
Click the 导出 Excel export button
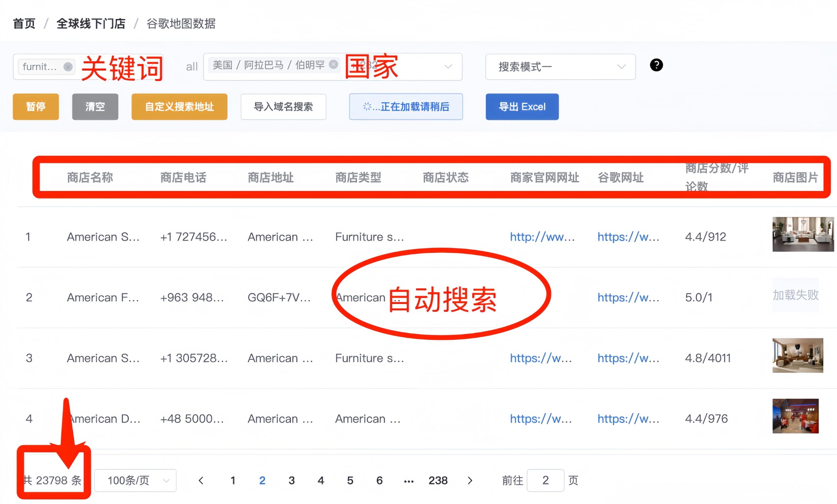522,107
